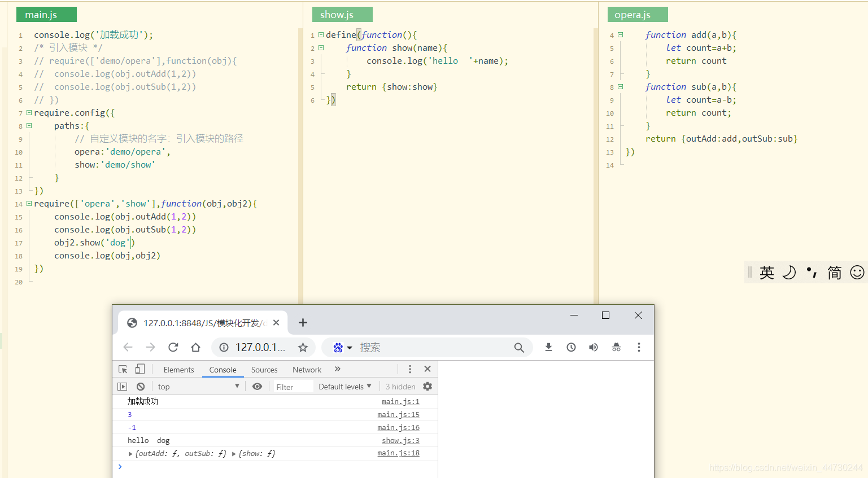Expand the {show: ƒ} object
Viewport: 868px width, 478px height.
coord(234,454)
